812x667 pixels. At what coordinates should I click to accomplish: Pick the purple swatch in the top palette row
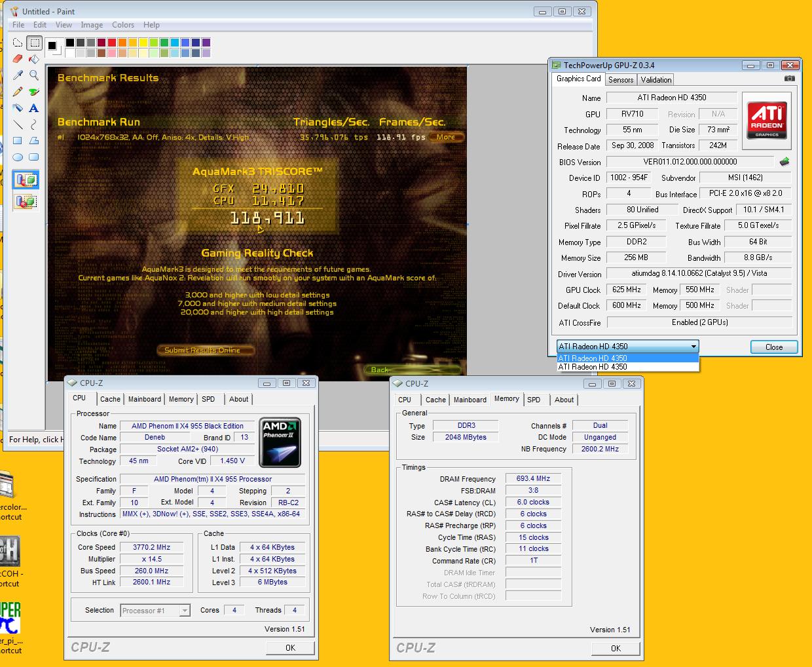click(206, 43)
